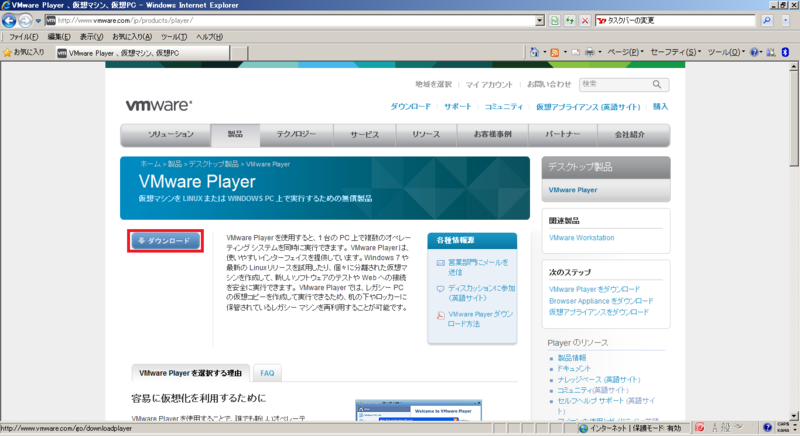Image resolution: width=800 pixels, height=436 pixels.
Task: Stop loading with the red X icon
Action: tap(585, 20)
